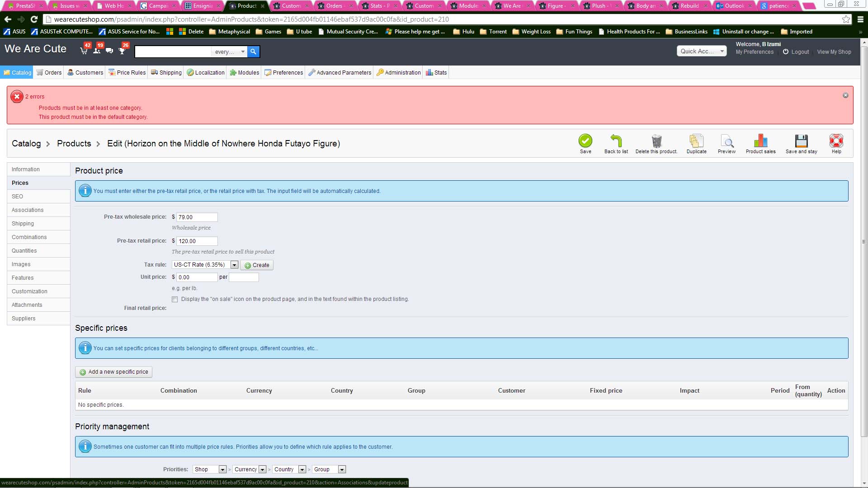Click Add a new specific price

(x=114, y=372)
